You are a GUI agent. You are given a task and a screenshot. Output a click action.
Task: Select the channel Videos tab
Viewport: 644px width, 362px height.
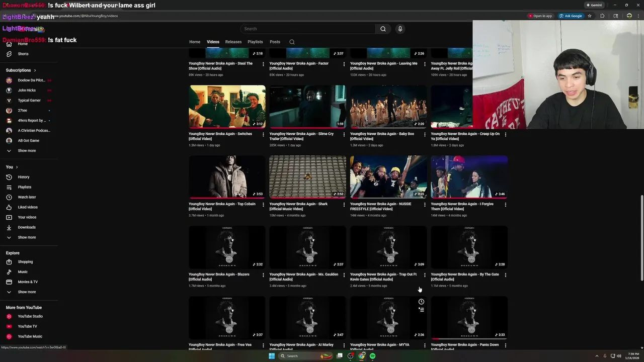[x=213, y=42]
